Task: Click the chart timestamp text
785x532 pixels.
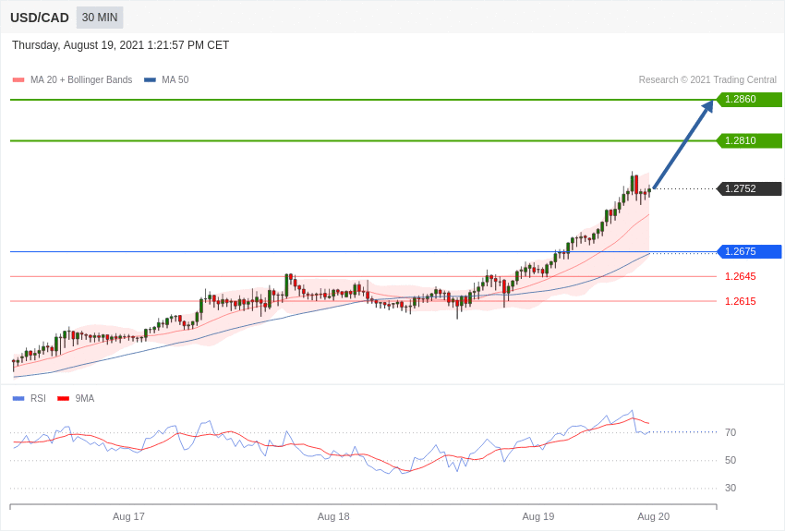Action: click(x=120, y=45)
